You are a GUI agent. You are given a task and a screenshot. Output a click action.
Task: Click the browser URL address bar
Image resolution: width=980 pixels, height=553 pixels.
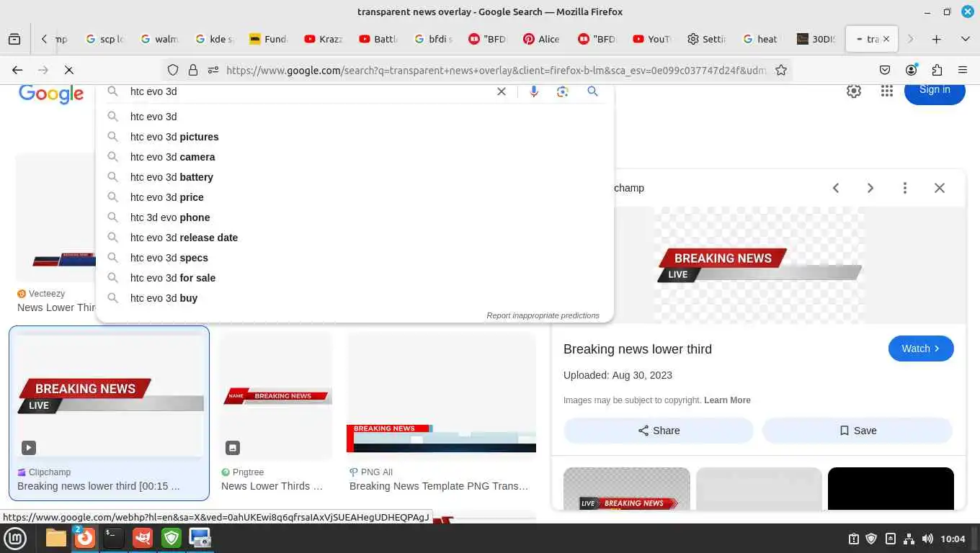pyautogui.click(x=496, y=70)
